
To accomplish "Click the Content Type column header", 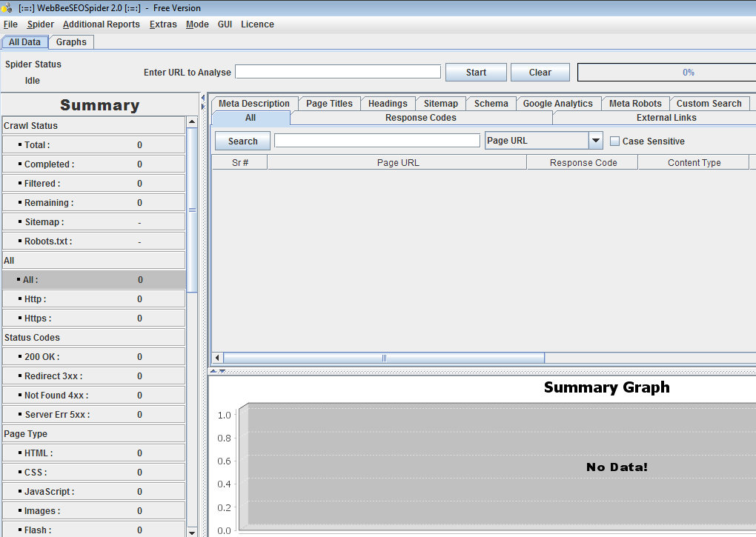I will click(694, 163).
